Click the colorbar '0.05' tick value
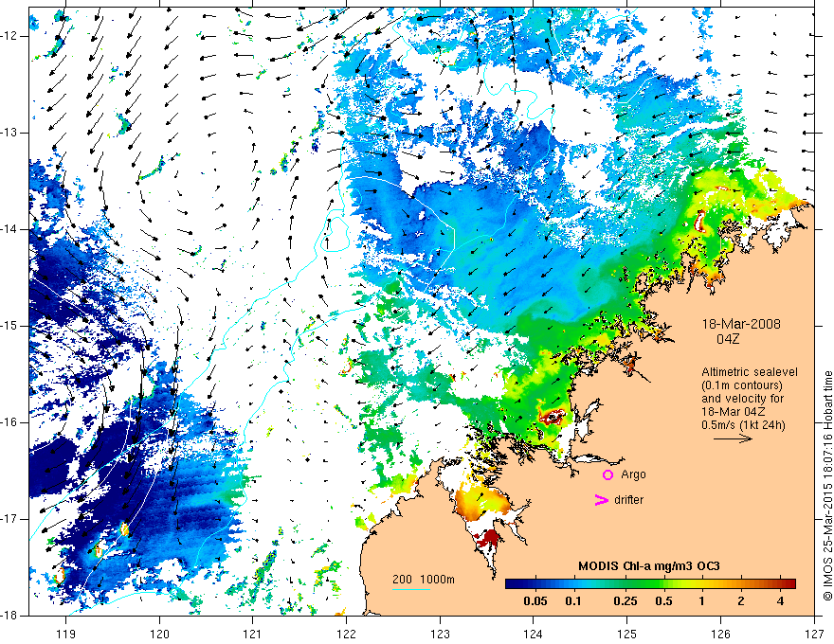 [x=535, y=601]
